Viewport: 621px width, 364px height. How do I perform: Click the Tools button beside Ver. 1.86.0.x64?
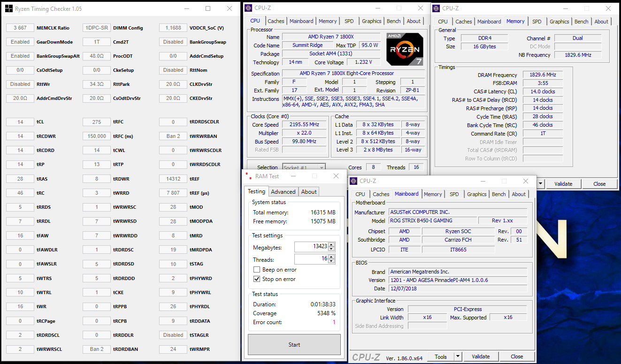tap(441, 356)
